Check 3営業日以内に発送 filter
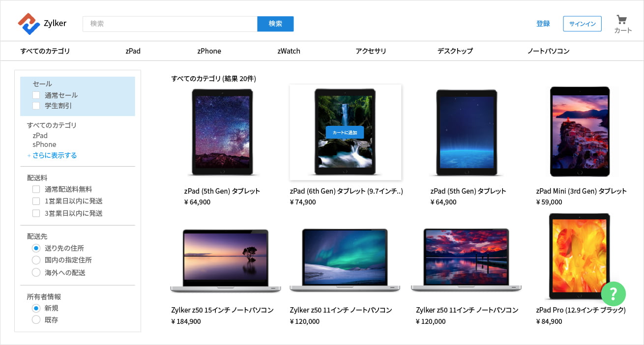 36,213
